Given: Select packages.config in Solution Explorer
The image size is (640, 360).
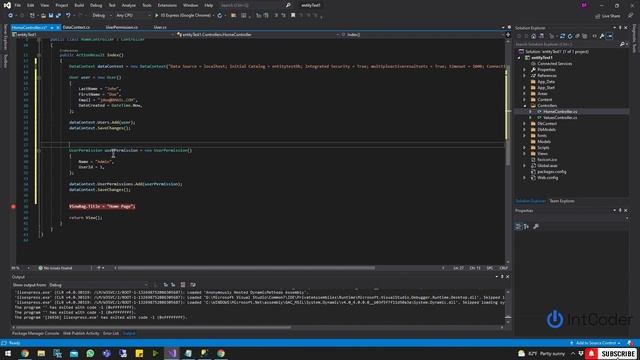Looking at the screenshot, I should 551,172.
